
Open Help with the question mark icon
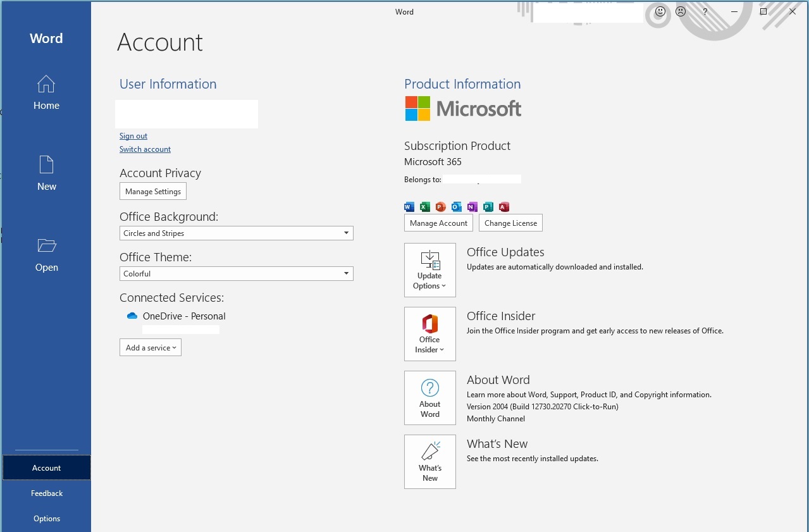(x=705, y=11)
